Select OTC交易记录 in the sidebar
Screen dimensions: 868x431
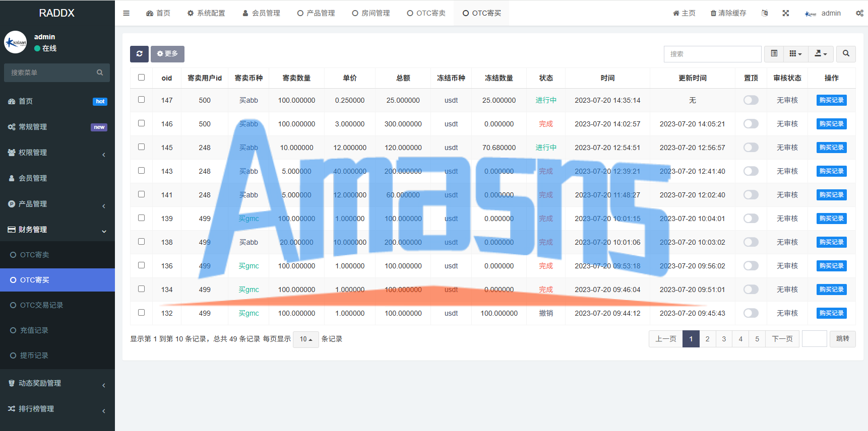[57, 305]
